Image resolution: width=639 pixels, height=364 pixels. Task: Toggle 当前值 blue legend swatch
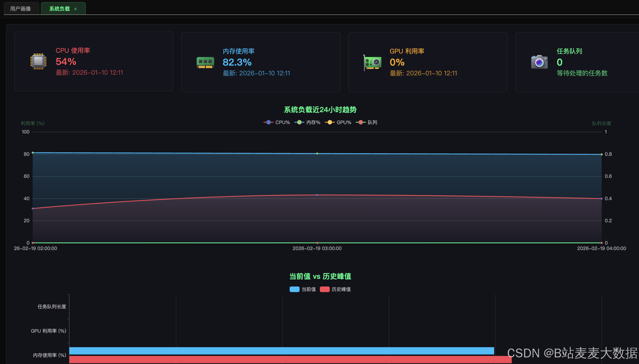pyautogui.click(x=295, y=289)
